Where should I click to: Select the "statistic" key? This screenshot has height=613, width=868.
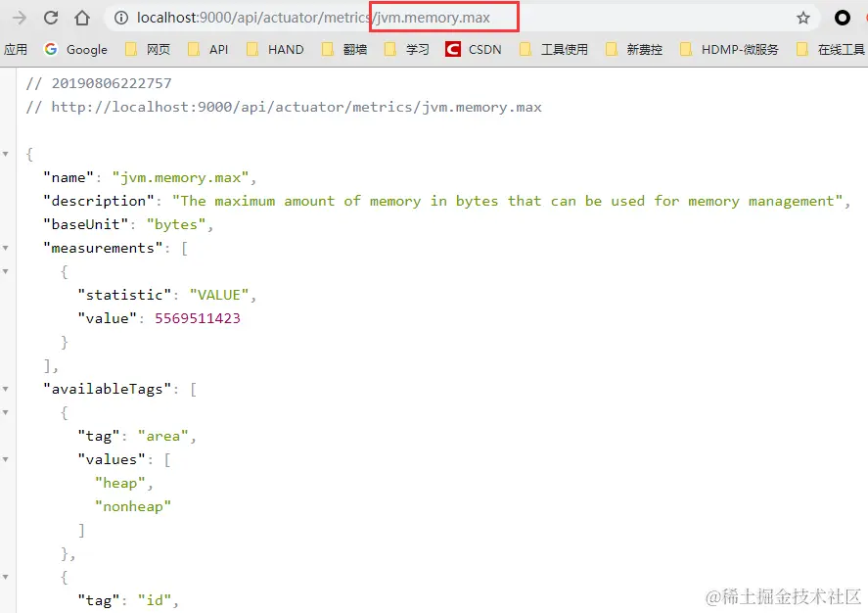[124, 295]
